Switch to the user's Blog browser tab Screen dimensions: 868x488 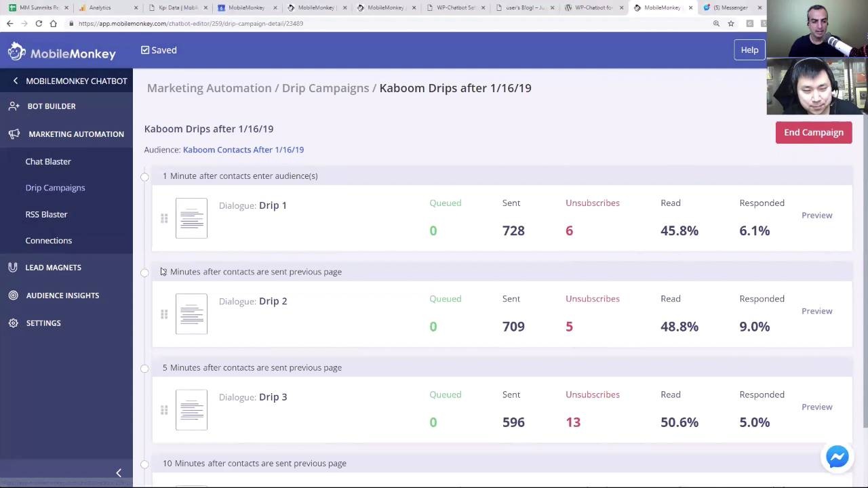pyautogui.click(x=524, y=7)
